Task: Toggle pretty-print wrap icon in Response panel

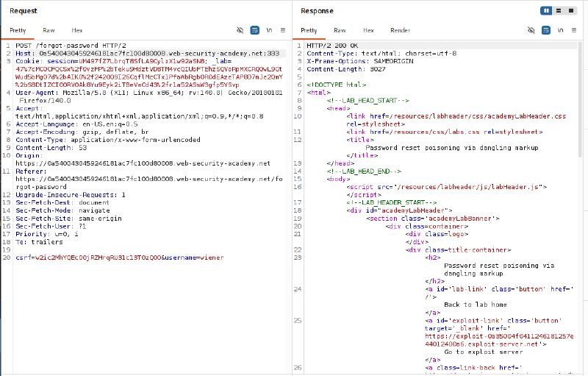Action: [546, 30]
